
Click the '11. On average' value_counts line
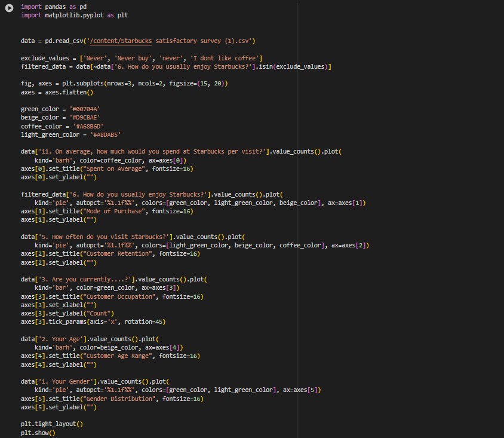181,151
